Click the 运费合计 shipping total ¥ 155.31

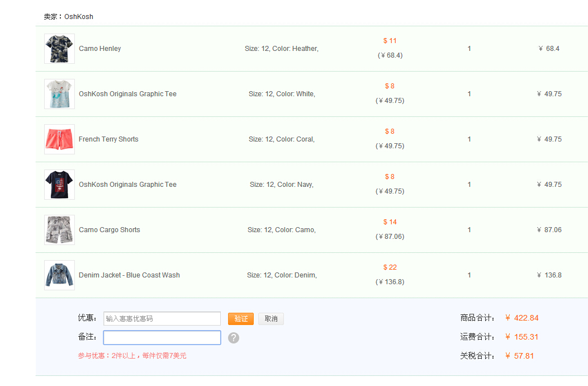(521, 337)
